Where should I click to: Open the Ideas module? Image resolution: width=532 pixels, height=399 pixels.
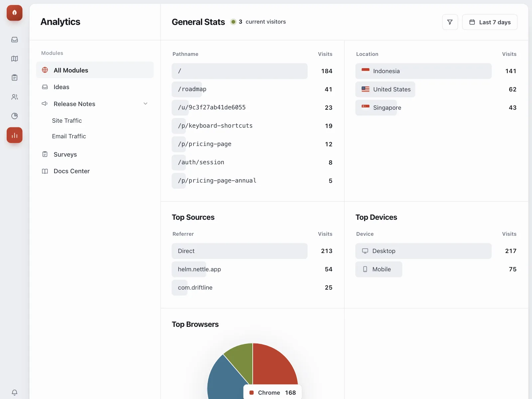tap(95, 87)
